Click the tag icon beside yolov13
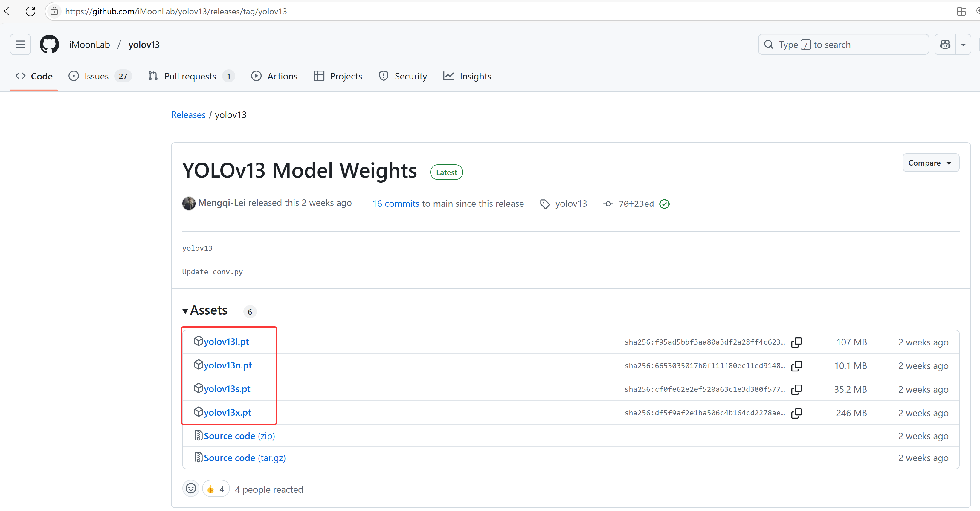The height and width of the screenshot is (511, 980). (x=545, y=204)
